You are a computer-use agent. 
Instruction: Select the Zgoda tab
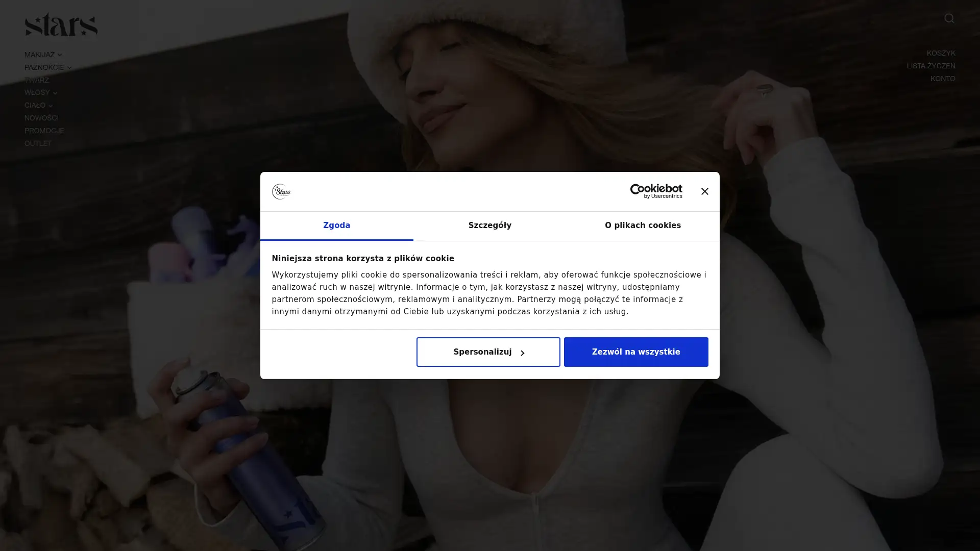[336, 226]
